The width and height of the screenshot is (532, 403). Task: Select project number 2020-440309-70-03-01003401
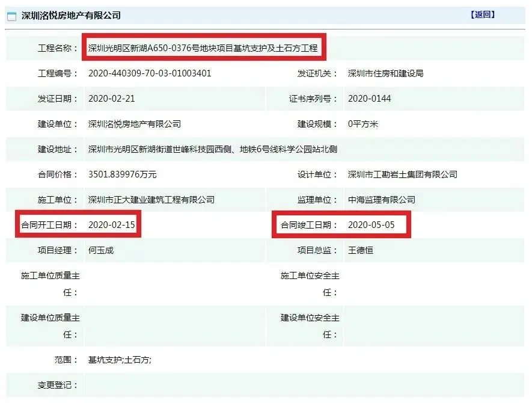point(150,73)
